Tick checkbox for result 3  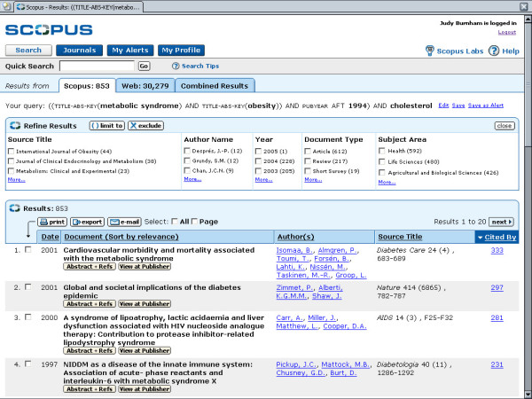click(x=28, y=317)
